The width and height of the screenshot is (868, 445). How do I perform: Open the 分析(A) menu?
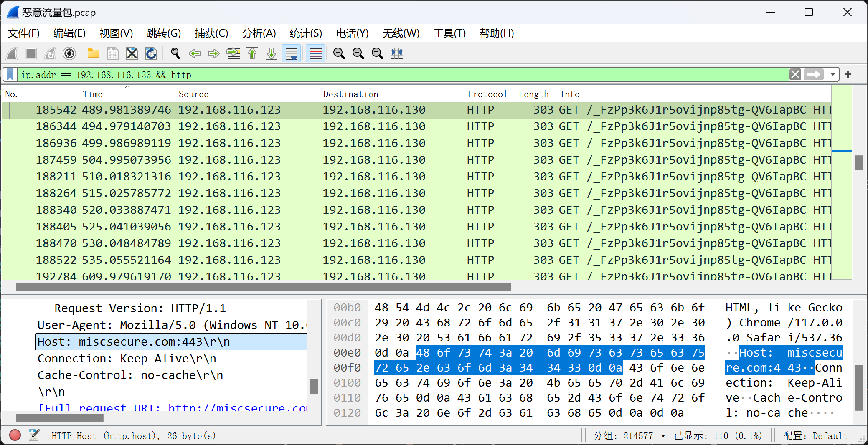(x=259, y=33)
